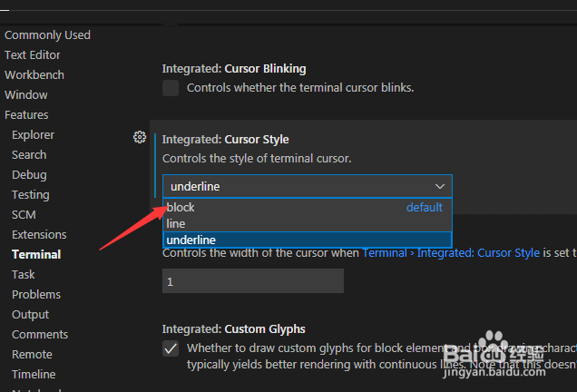Viewport: 577px width, 392px height.
Task: Enable the Cursor Blinking checkbox
Action: point(171,88)
